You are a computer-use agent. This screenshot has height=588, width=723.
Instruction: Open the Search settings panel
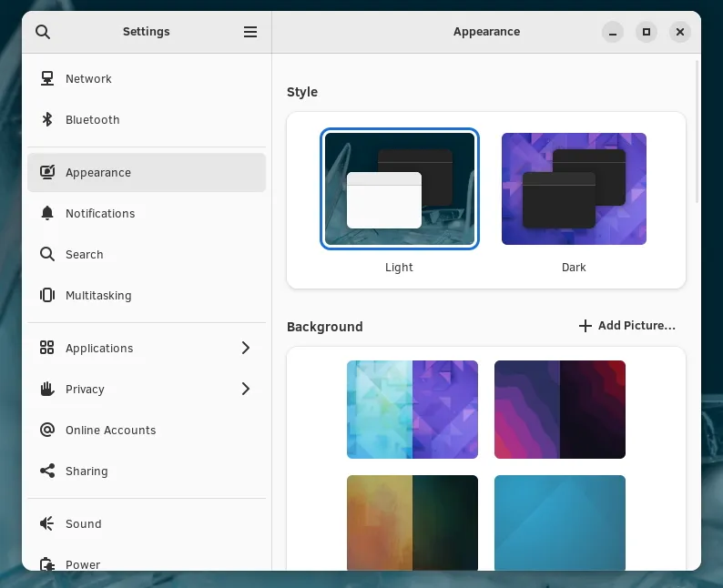pyautogui.click(x=84, y=255)
